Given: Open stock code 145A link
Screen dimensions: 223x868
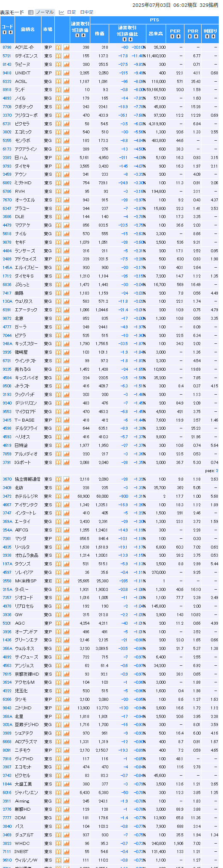Looking at the screenshot, I should pos(7,268).
